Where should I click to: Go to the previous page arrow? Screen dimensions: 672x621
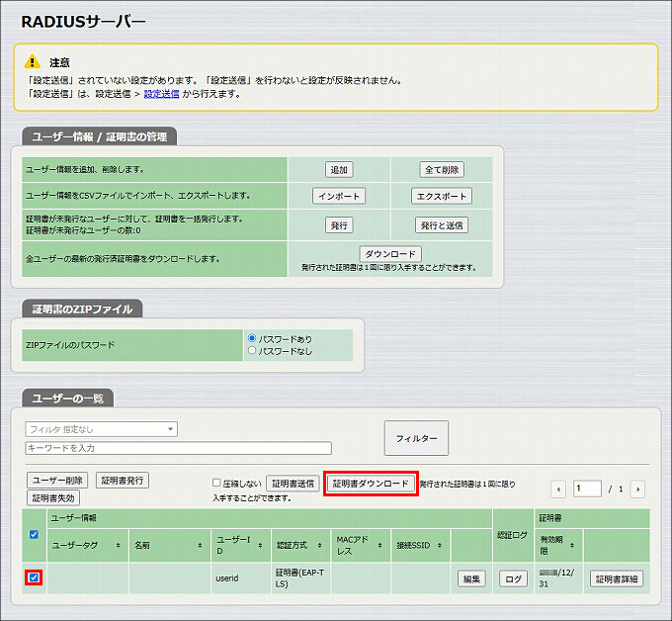[x=558, y=488]
